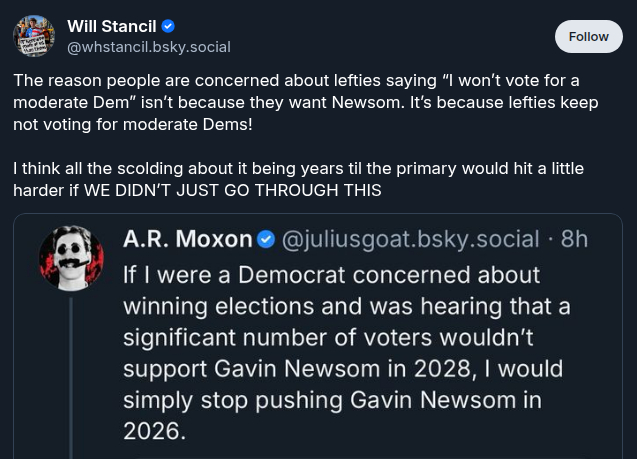Image resolution: width=637 pixels, height=459 pixels.
Task: Click A.R. Moxon's blue verified badge
Action: tap(267, 239)
